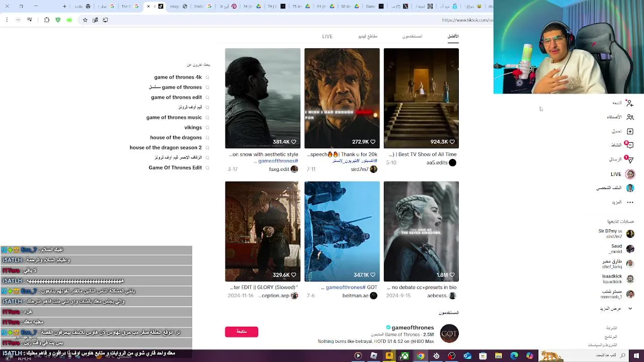
Task: Open the gameofthrones GOT profile picture
Action: [x=449, y=333]
